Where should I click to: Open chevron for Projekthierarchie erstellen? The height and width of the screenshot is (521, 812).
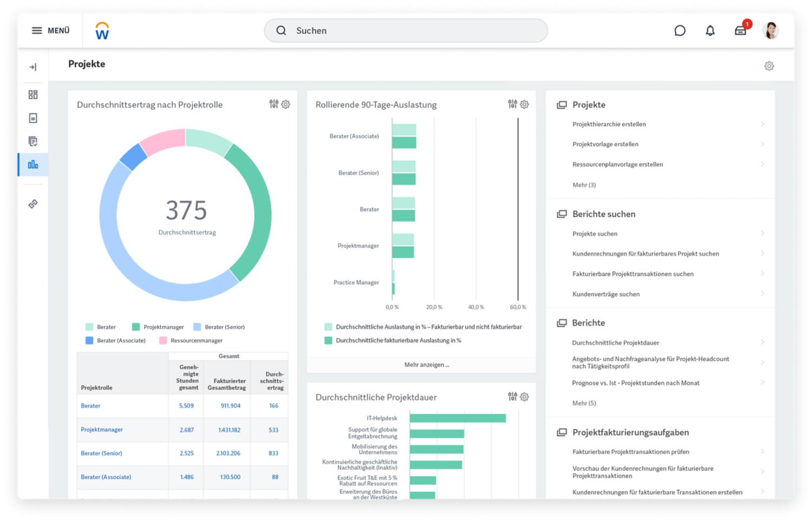click(x=763, y=124)
